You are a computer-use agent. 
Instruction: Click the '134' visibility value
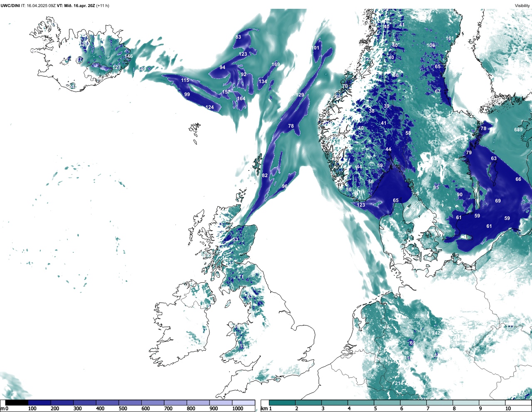[263, 81]
